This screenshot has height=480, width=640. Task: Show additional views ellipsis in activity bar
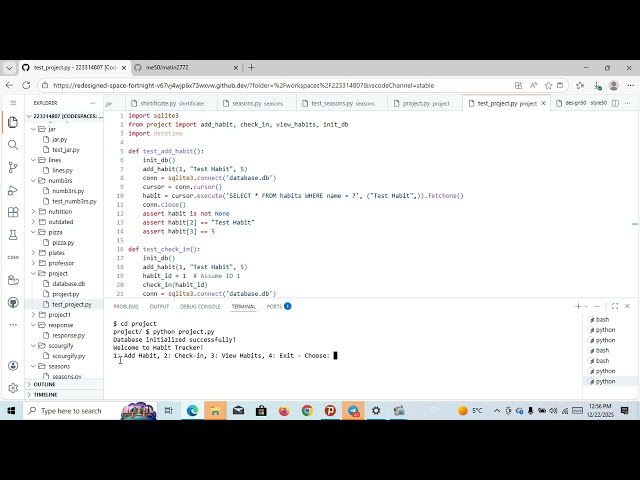13,325
